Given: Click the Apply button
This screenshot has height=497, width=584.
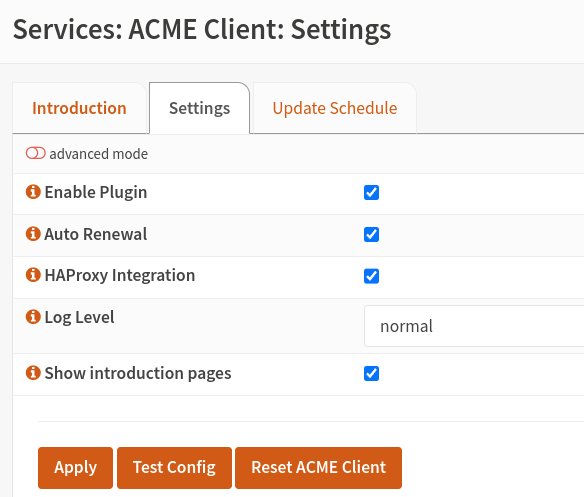Looking at the screenshot, I should (75, 468).
